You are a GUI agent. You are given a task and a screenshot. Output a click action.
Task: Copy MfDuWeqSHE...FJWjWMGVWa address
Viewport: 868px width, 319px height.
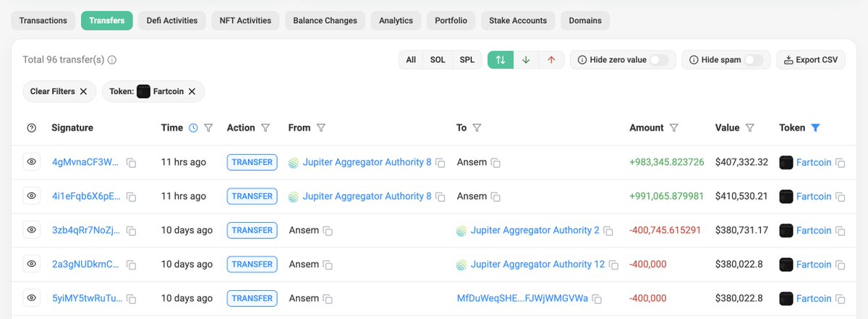[597, 299]
